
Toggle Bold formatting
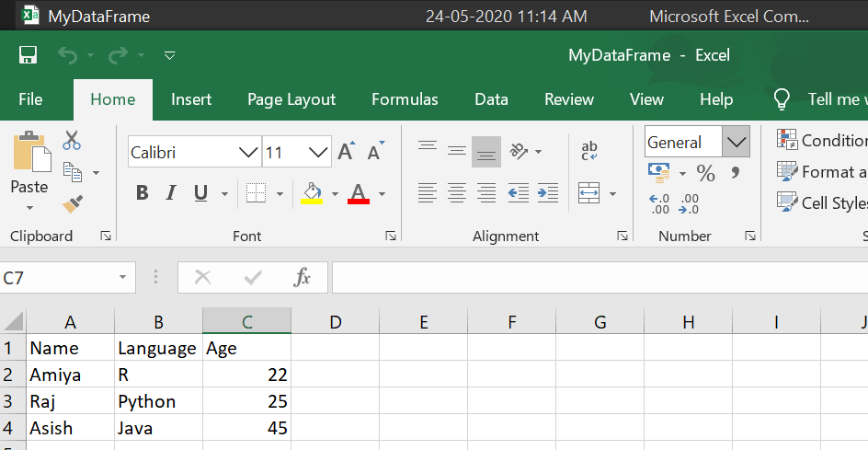point(143,193)
